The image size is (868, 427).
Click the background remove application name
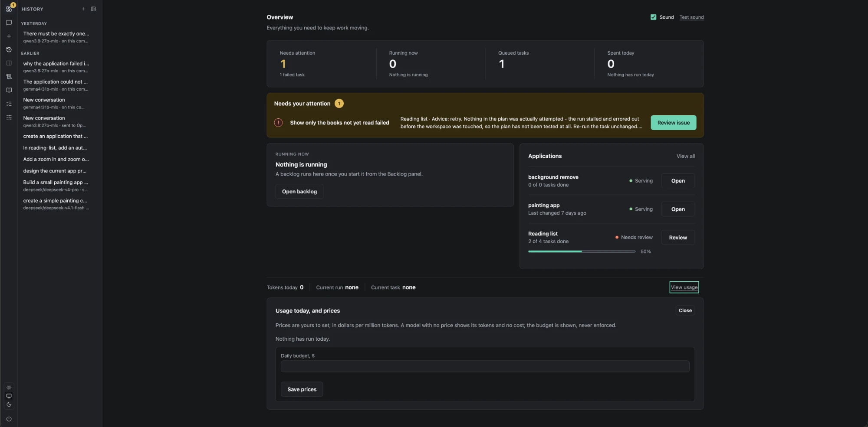[553, 177]
